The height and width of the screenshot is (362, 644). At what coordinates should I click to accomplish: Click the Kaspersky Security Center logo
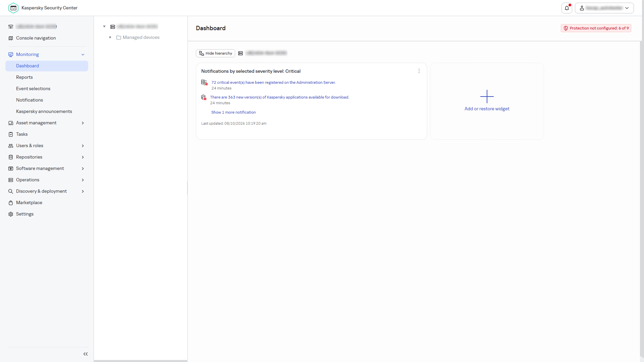13,8
